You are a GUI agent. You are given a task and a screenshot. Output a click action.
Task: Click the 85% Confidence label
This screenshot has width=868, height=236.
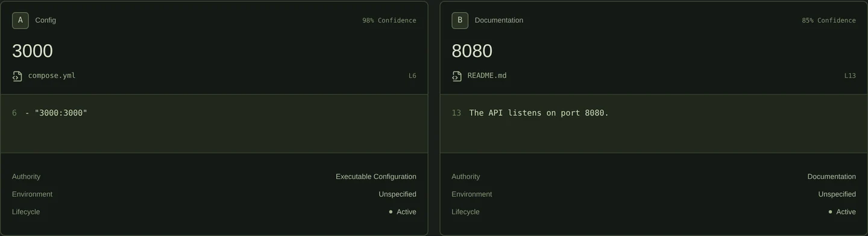[829, 21]
